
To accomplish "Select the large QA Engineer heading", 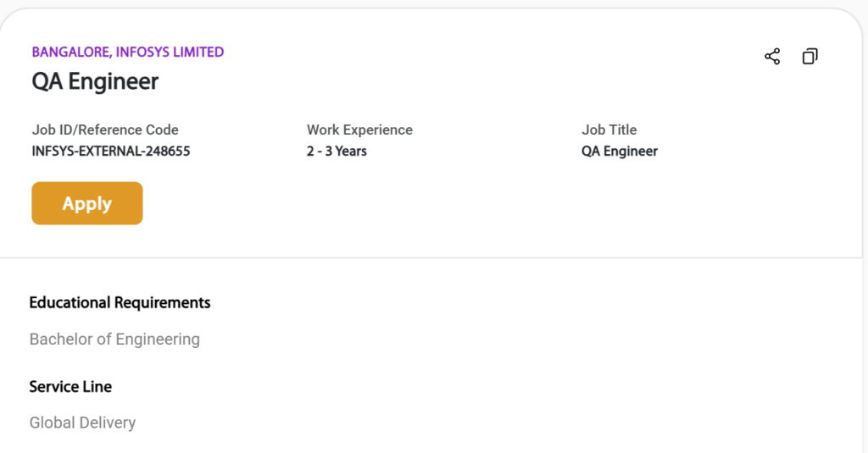I will click(95, 82).
